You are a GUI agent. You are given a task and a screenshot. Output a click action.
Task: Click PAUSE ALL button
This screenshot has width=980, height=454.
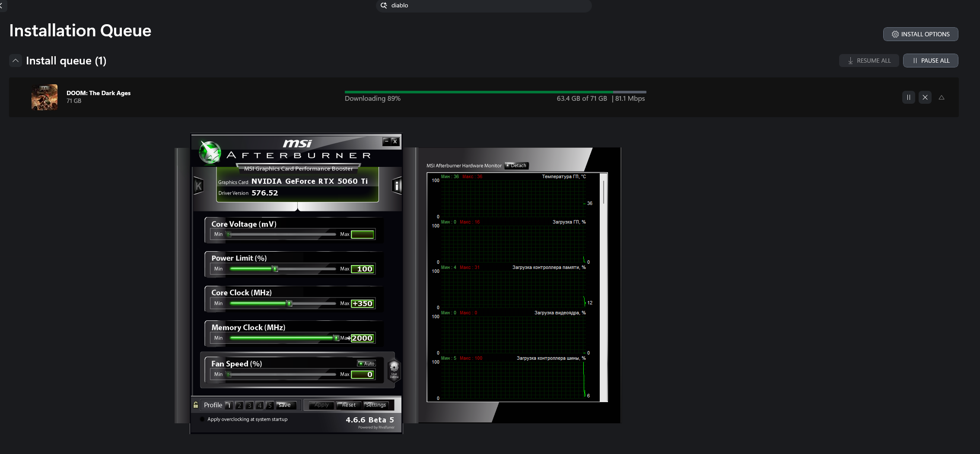click(x=930, y=61)
